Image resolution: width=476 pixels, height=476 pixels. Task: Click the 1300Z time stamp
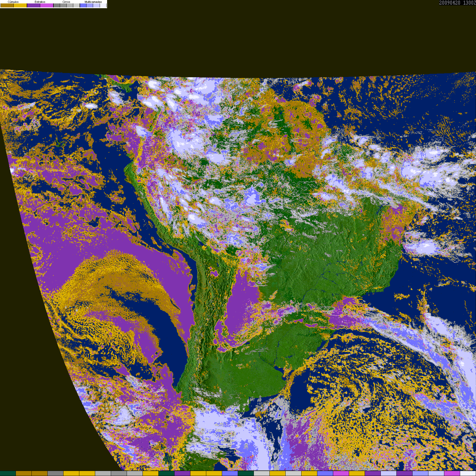[469, 3]
